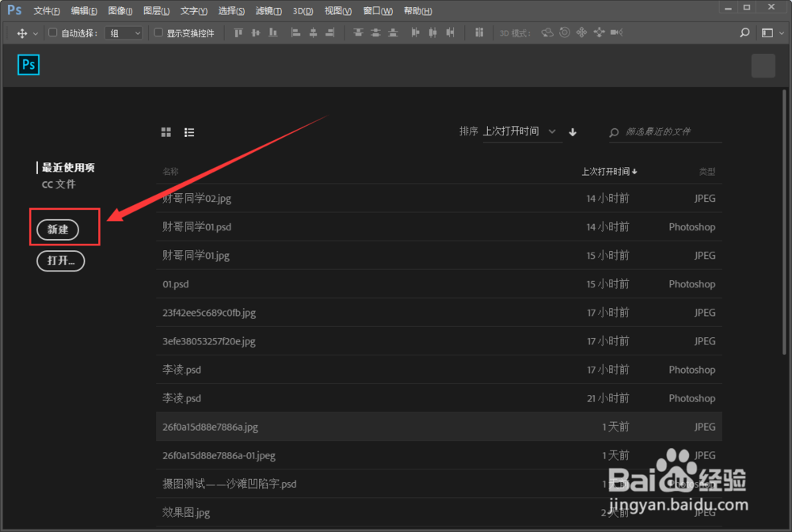Click the Align bottom edges icon
The height and width of the screenshot is (532, 792).
pos(272,32)
